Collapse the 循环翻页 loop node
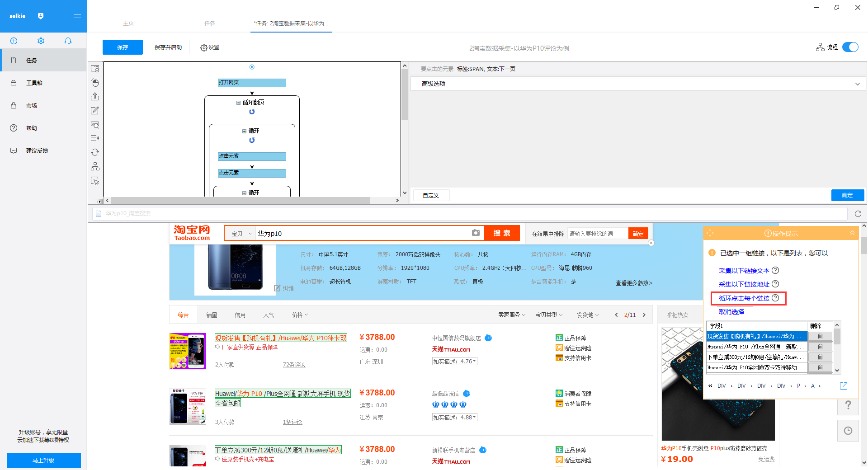 tap(238, 103)
